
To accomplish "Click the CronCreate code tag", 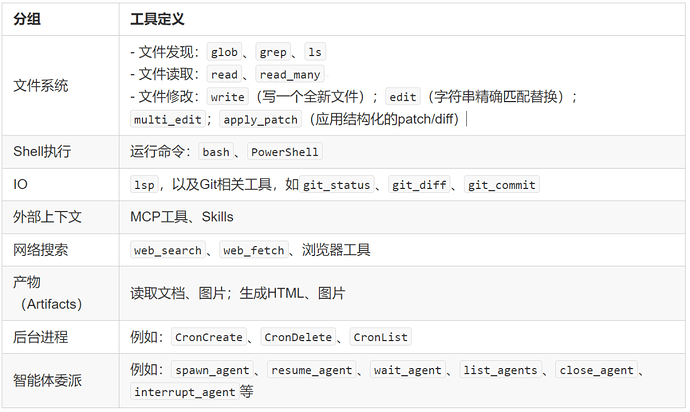I will pos(209,337).
